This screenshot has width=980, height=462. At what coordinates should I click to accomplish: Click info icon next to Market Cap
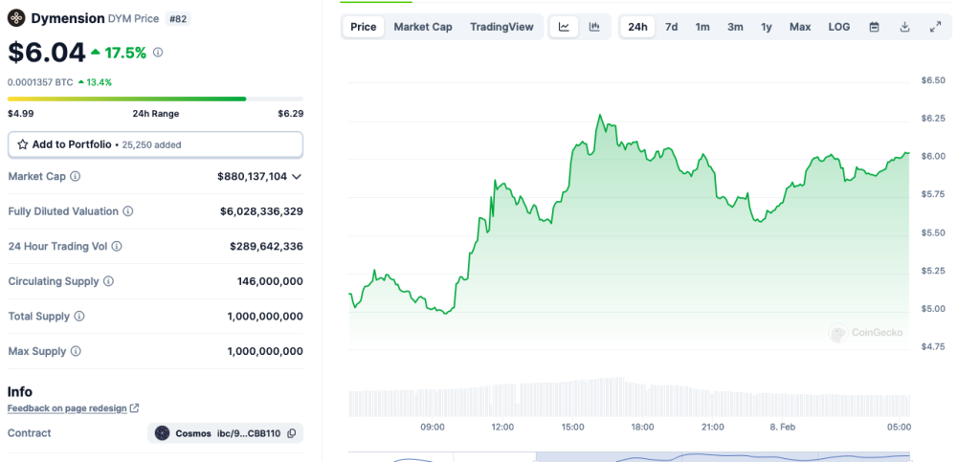(76, 177)
